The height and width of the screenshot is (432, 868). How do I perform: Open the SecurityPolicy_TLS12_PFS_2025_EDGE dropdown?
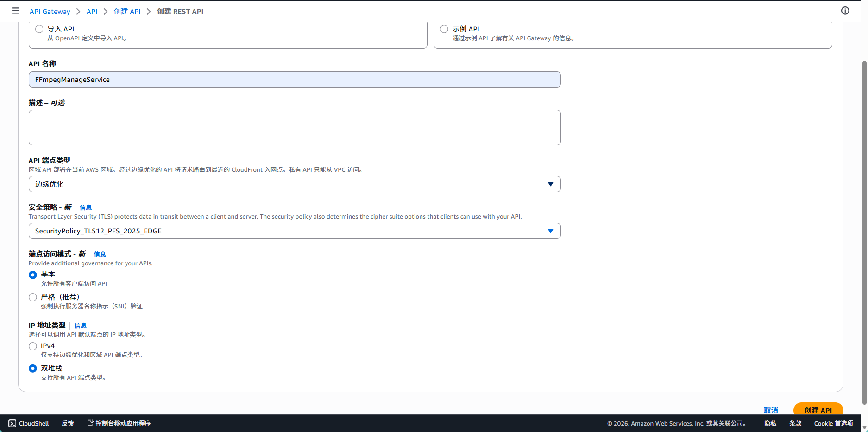pos(294,231)
